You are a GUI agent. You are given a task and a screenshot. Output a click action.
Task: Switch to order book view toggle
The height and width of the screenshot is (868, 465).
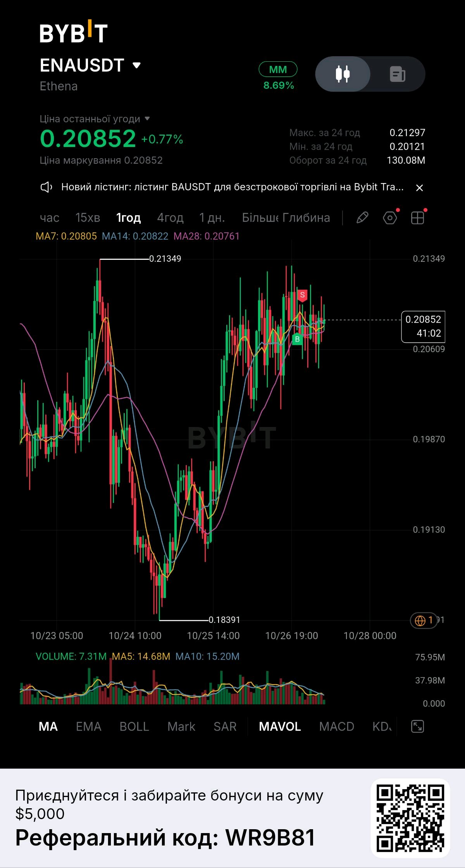click(398, 74)
